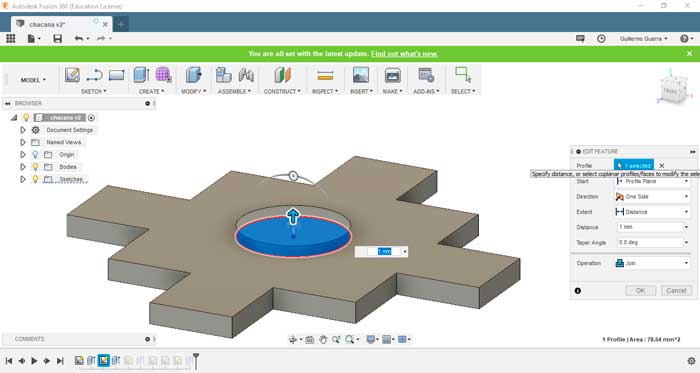This screenshot has width=700, height=373.
Task: Dismiss the green update banner
Action: coord(689,54)
